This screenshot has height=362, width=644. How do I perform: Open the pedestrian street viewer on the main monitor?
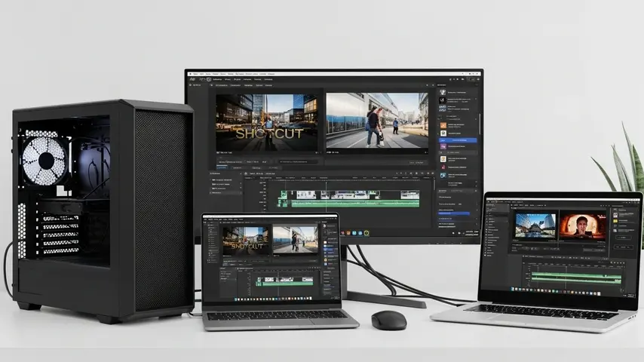click(377, 121)
